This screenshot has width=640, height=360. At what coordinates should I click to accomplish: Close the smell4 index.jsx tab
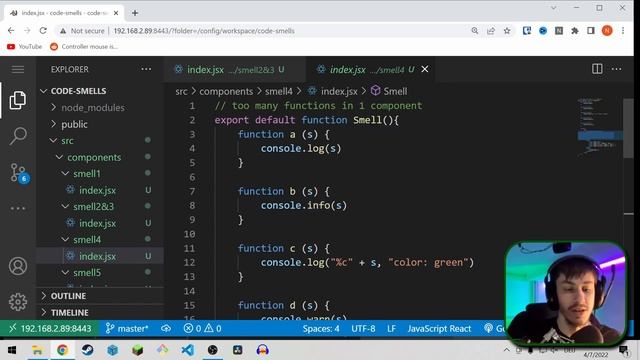pos(425,69)
